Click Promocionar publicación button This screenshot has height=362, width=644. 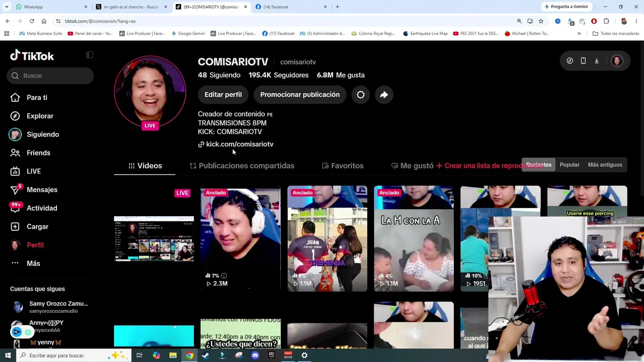click(x=300, y=95)
